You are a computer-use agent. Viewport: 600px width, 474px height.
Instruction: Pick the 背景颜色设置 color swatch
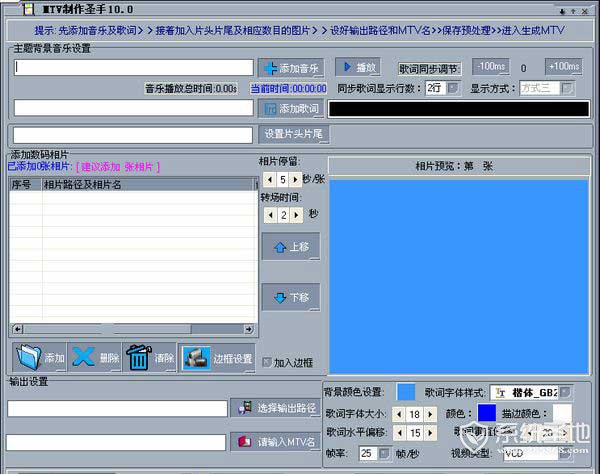406,393
